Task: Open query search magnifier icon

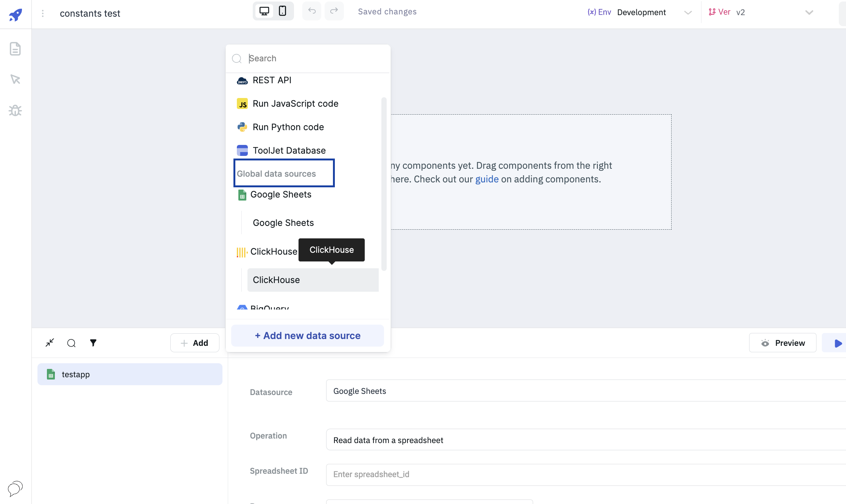Action: click(71, 343)
